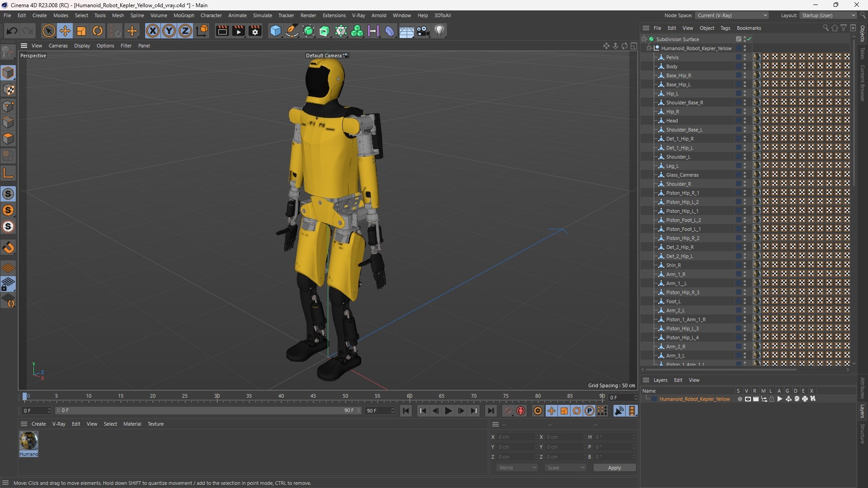
Task: Add a Floor environment object icon
Action: tap(406, 31)
